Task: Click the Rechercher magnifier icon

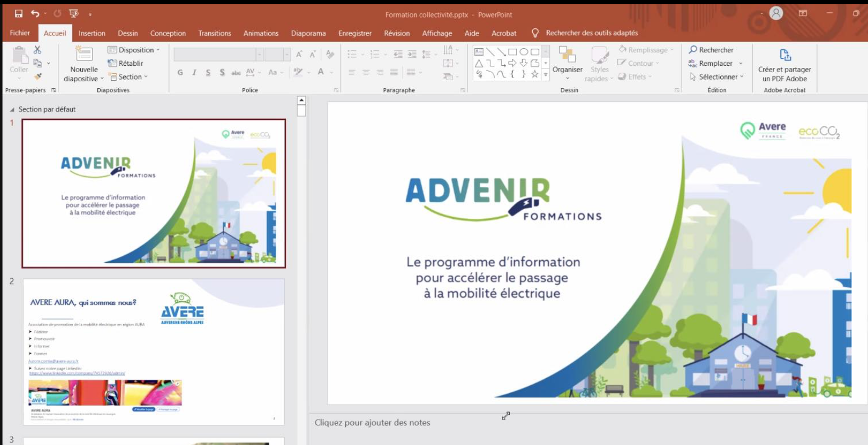Action: coord(693,50)
